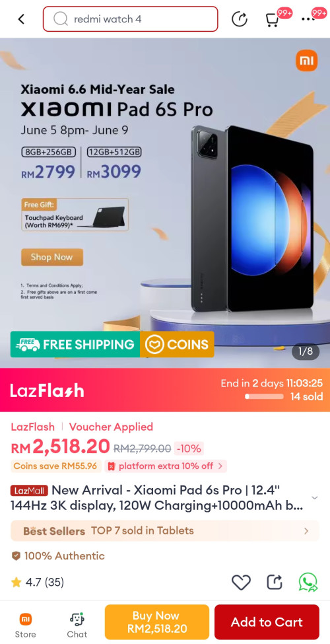Tap Shop Now on the banner
Viewport: 330px width, 644px height.
[52, 257]
